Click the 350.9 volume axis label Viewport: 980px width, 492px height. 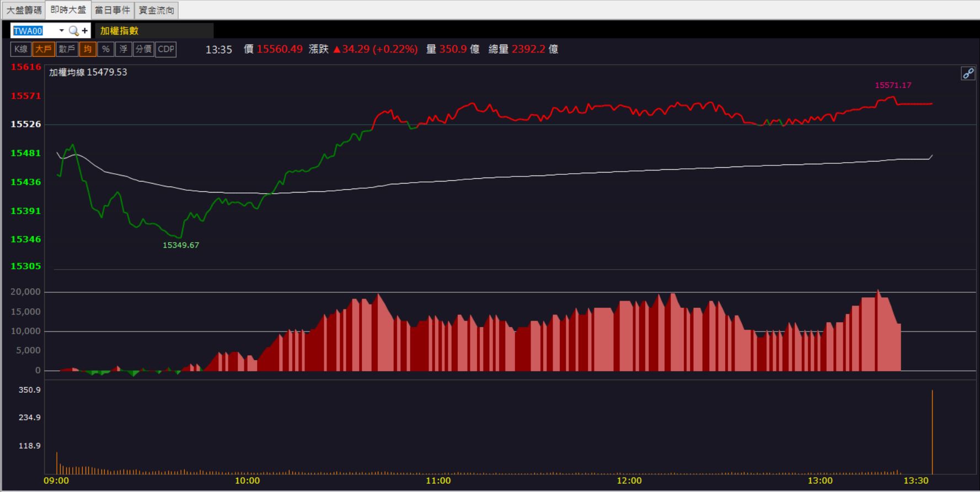tap(30, 390)
